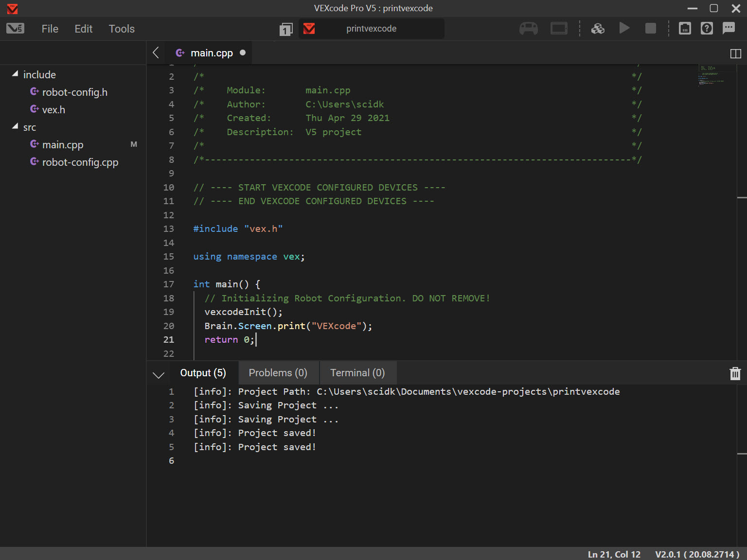Open the File menu

[49, 29]
